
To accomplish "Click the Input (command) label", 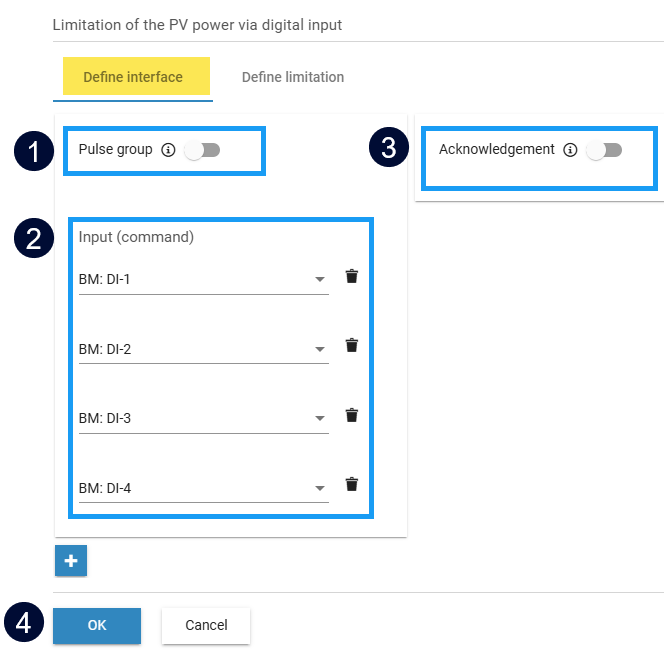I will (136, 238).
